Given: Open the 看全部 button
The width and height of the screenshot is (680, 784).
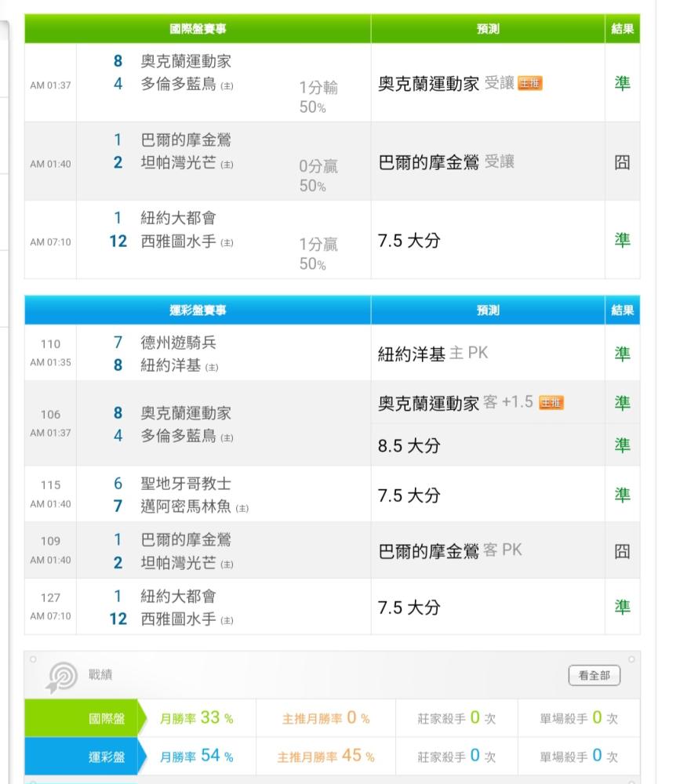Looking at the screenshot, I should click(x=594, y=676).
